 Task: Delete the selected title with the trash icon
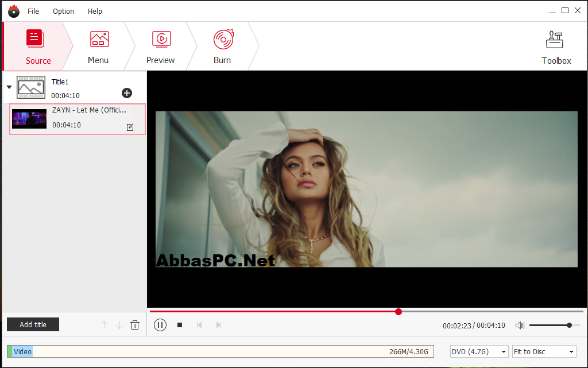click(x=135, y=324)
